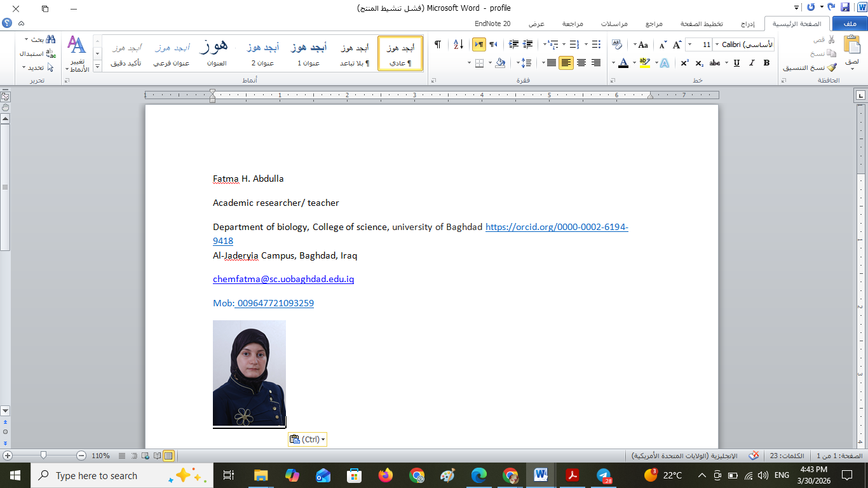Click the A-Z sort icon
This screenshot has width=868, height=488.
pos(458,44)
